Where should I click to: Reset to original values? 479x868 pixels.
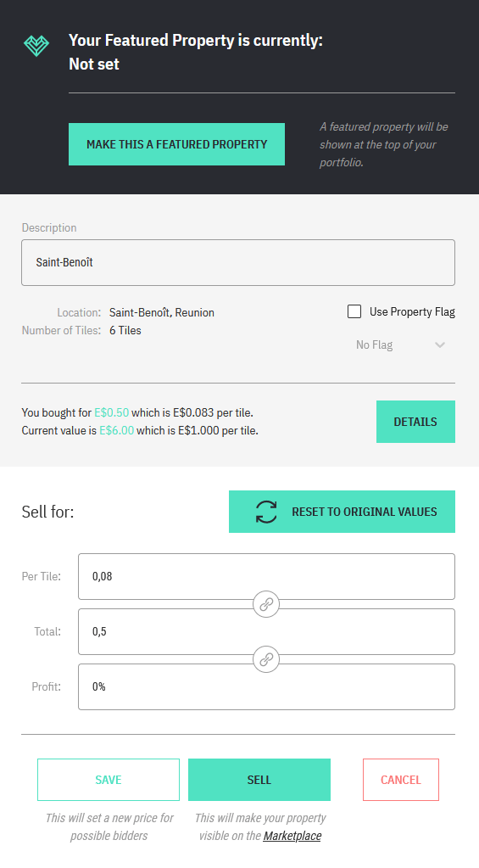pos(342,512)
